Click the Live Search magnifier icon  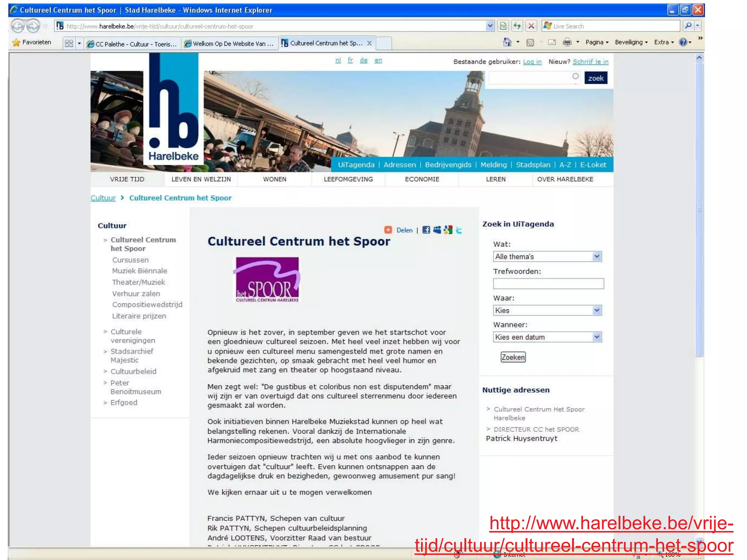tap(688, 26)
